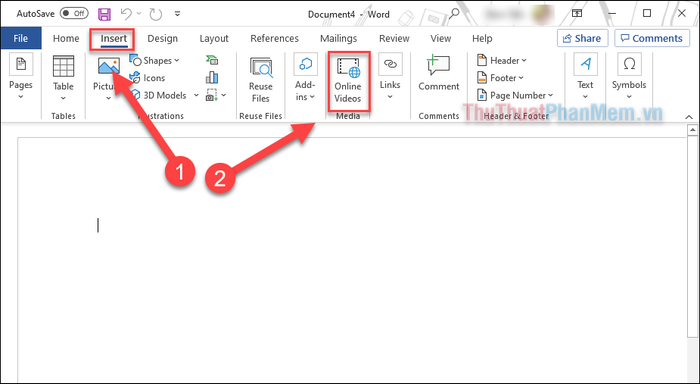
Task: Open the Links dropdown
Action: tap(390, 77)
